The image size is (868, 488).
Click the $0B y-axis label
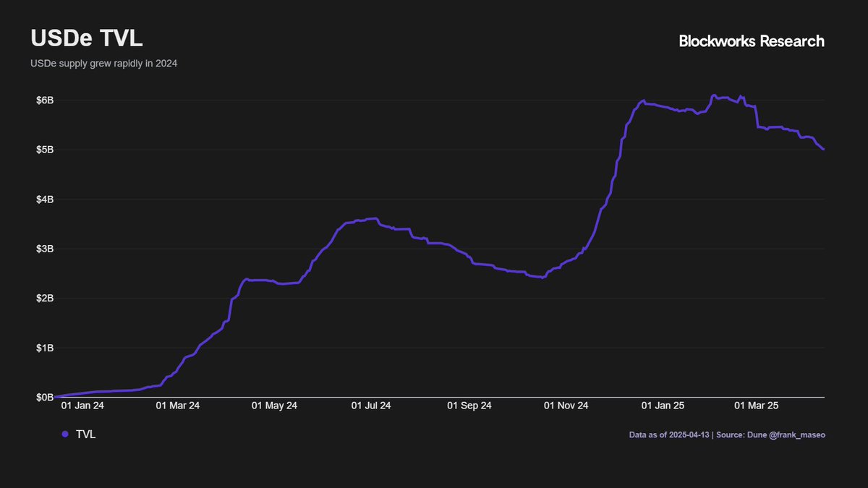click(x=45, y=397)
